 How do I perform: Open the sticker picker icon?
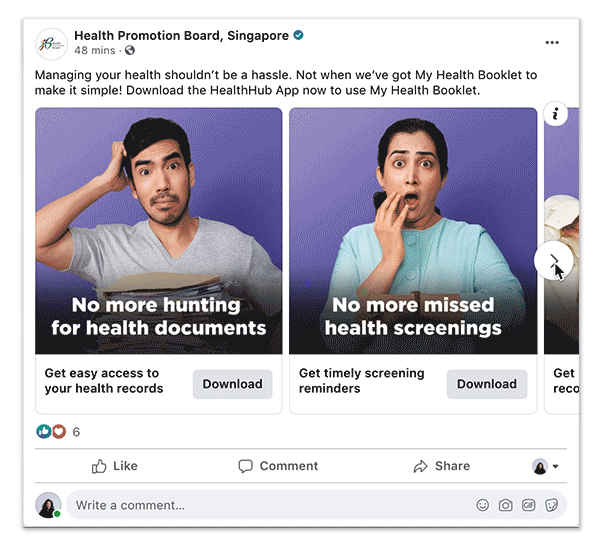click(x=551, y=505)
